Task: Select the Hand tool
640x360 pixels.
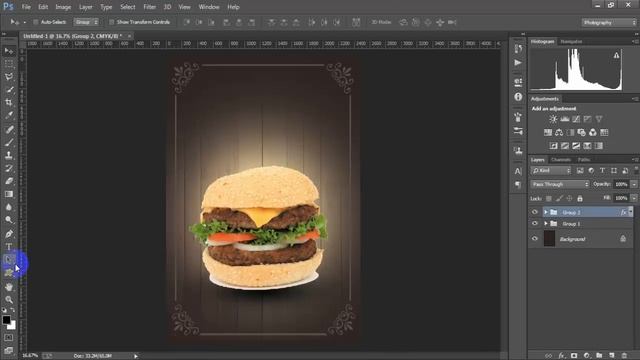Action: 9,287
